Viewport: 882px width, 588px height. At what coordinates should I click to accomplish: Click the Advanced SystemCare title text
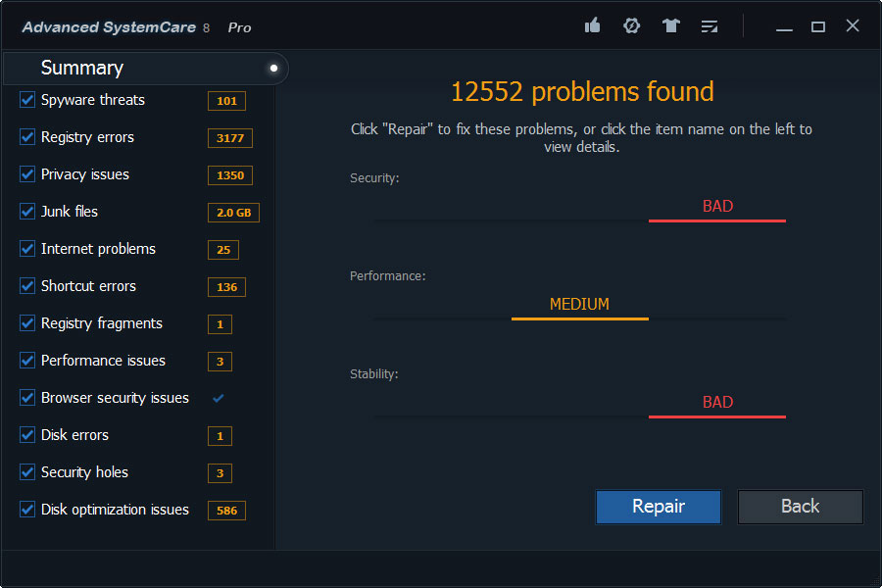click(109, 27)
